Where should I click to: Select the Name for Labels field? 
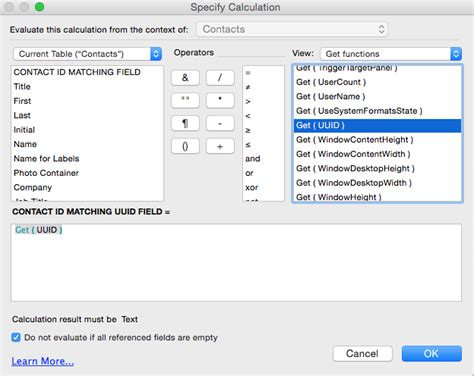click(87, 158)
